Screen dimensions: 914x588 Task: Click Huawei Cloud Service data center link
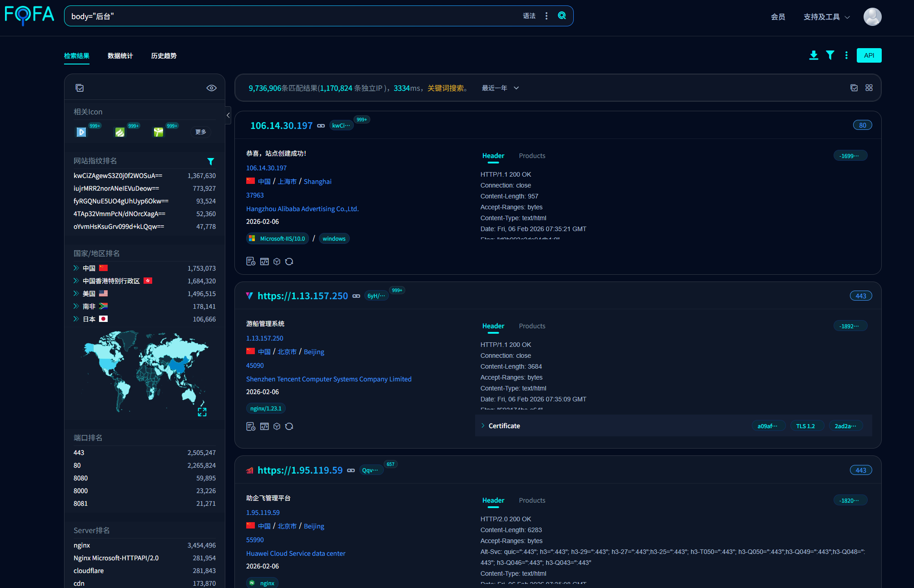coord(296,553)
